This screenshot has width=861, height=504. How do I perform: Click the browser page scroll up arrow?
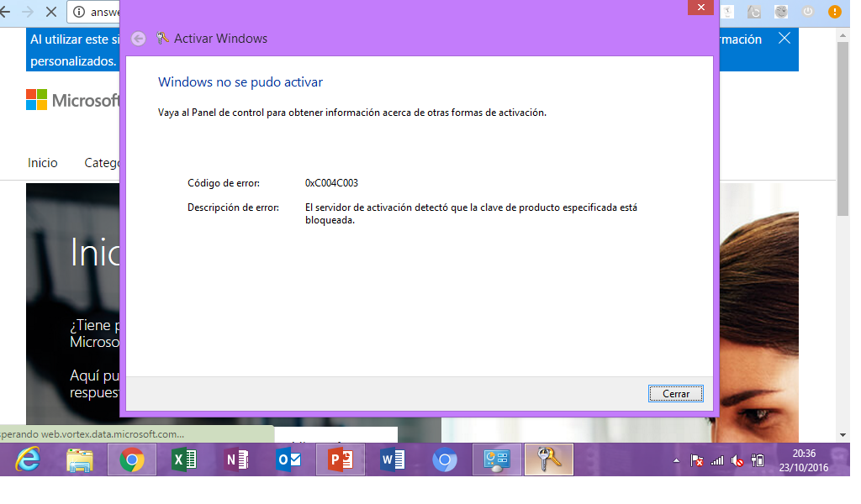[843, 35]
